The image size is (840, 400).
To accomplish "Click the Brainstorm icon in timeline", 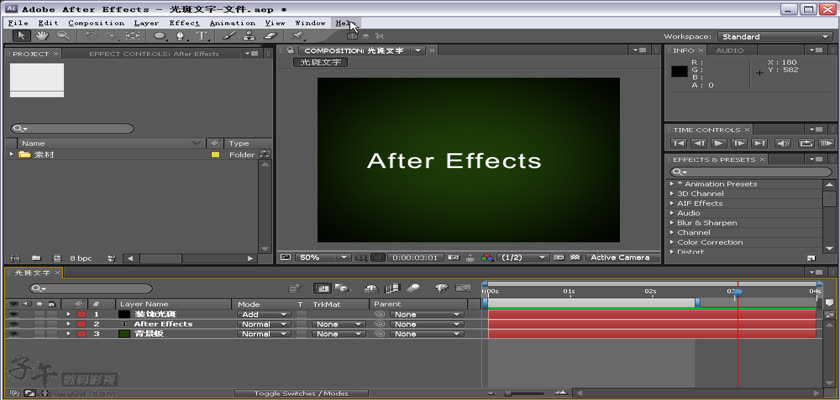I will coord(441,289).
